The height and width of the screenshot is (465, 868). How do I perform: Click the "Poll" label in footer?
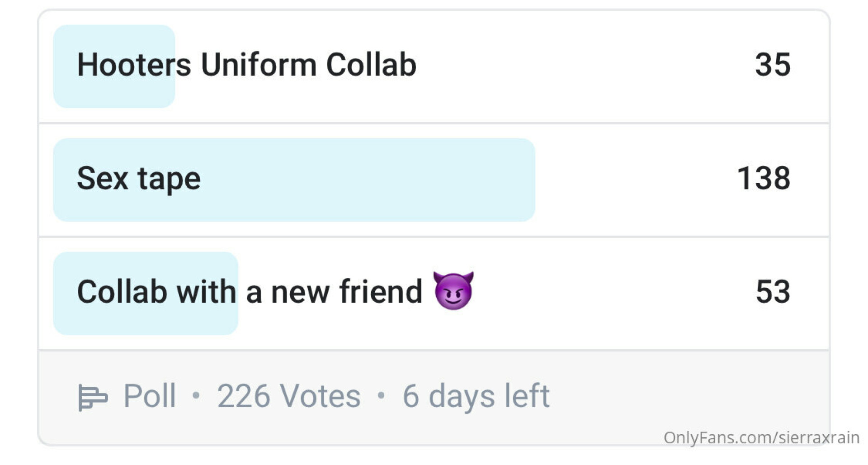tap(149, 396)
